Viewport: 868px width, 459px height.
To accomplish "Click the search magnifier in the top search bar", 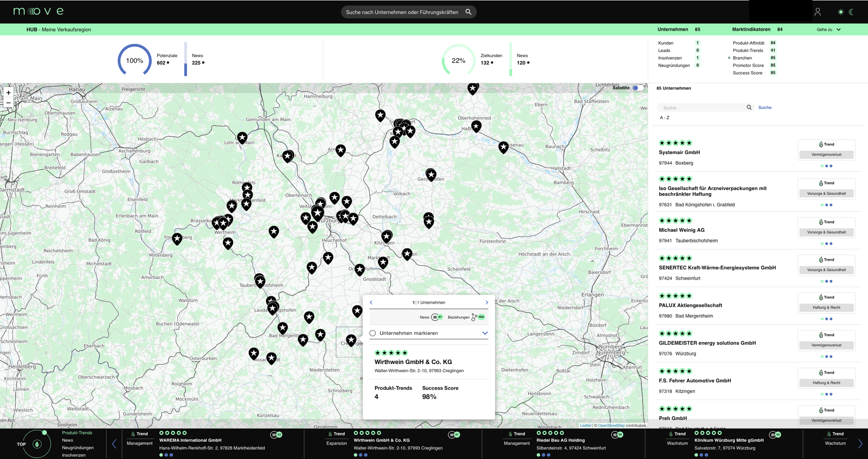I will [468, 12].
